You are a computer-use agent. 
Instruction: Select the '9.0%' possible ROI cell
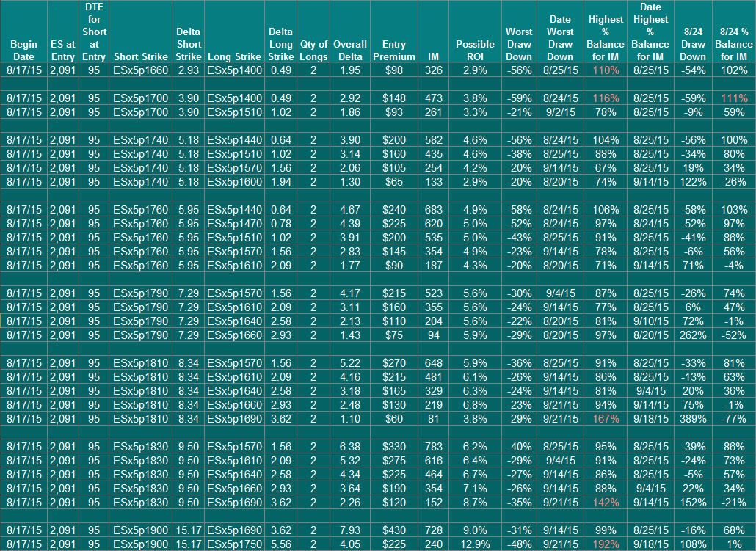475,530
